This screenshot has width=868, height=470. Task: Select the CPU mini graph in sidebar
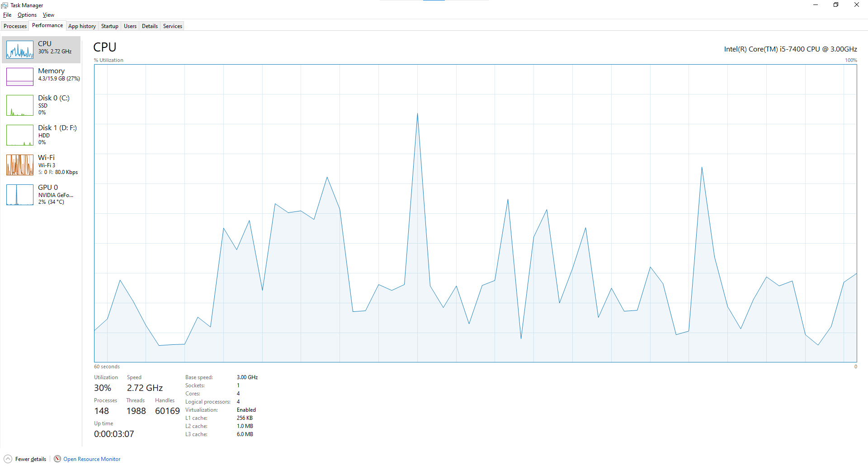[20, 50]
